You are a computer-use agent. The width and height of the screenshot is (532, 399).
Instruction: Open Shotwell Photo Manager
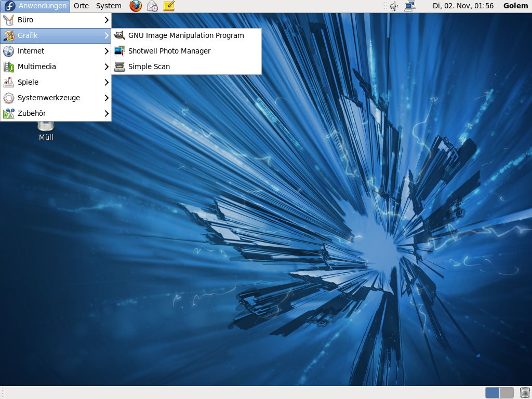click(x=169, y=51)
